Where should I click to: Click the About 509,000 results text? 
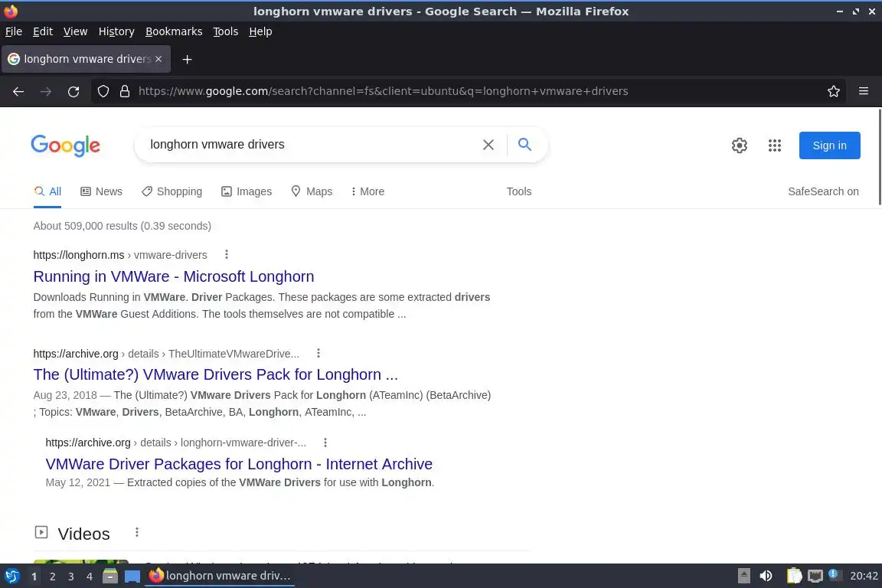pos(122,226)
